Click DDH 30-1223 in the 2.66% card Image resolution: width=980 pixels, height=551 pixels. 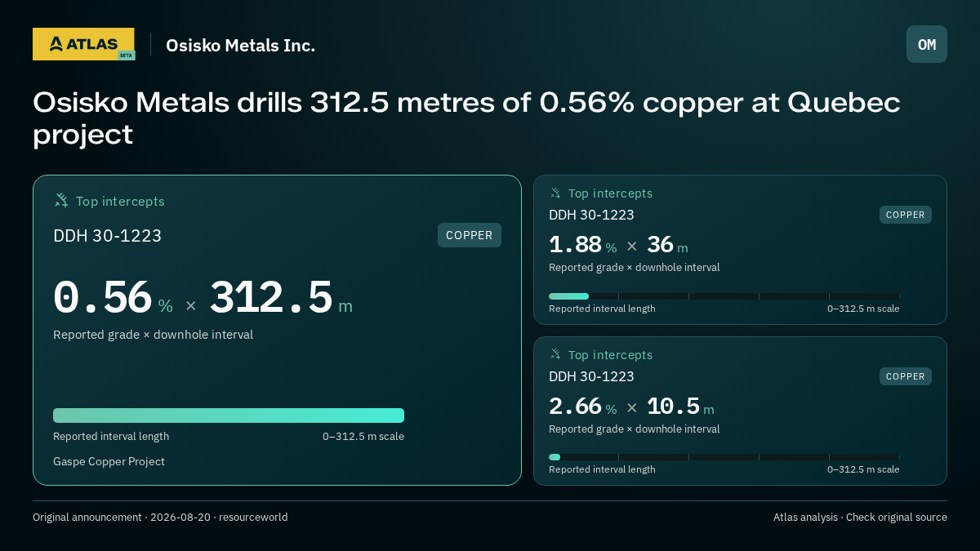pos(591,376)
